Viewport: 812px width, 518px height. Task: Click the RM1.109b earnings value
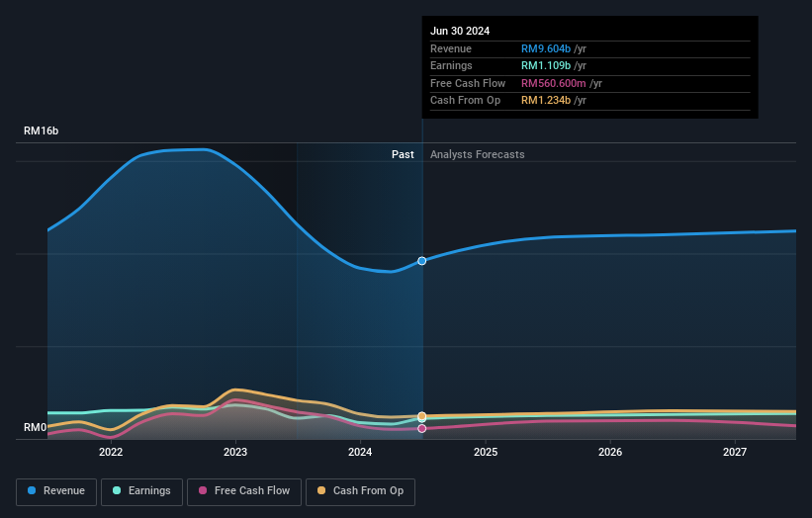click(546, 65)
